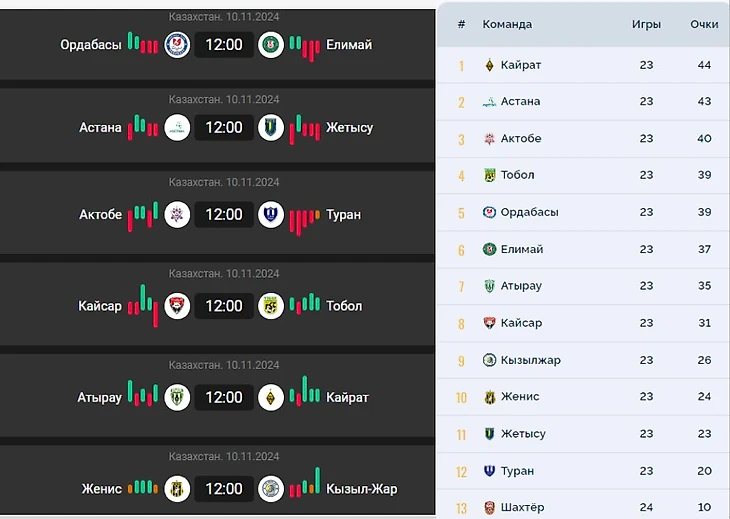This screenshot has width=730, height=519.
Task: Click the Жетысу club badge in match row
Action: click(271, 128)
